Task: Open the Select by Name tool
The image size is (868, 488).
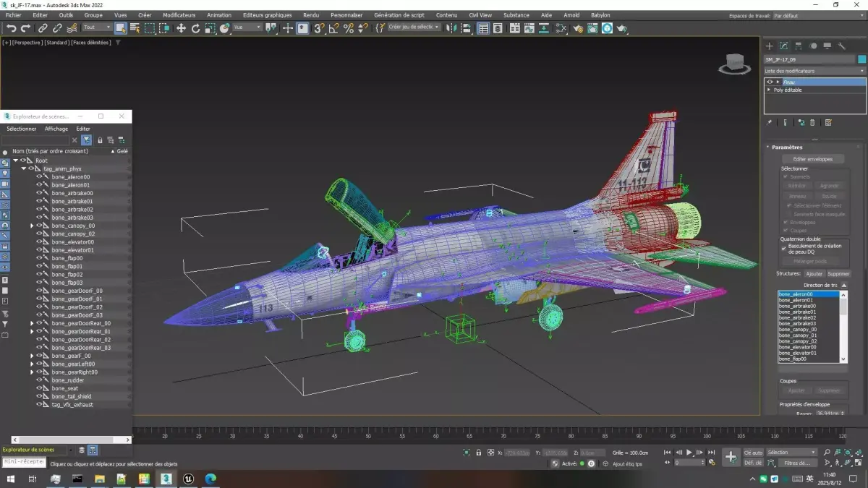Action: pos(135,28)
